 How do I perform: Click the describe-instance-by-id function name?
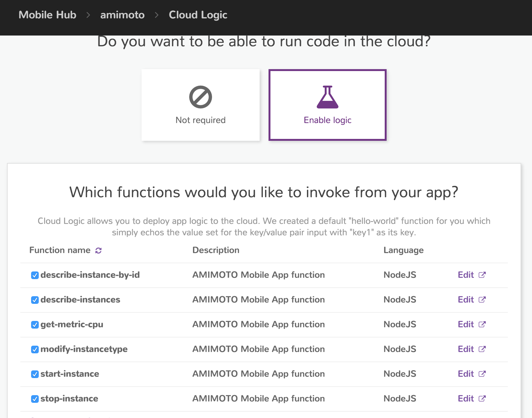[x=90, y=275]
